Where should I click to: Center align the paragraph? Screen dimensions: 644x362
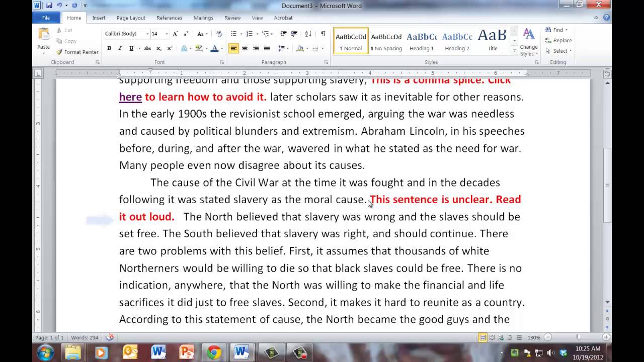[x=245, y=48]
